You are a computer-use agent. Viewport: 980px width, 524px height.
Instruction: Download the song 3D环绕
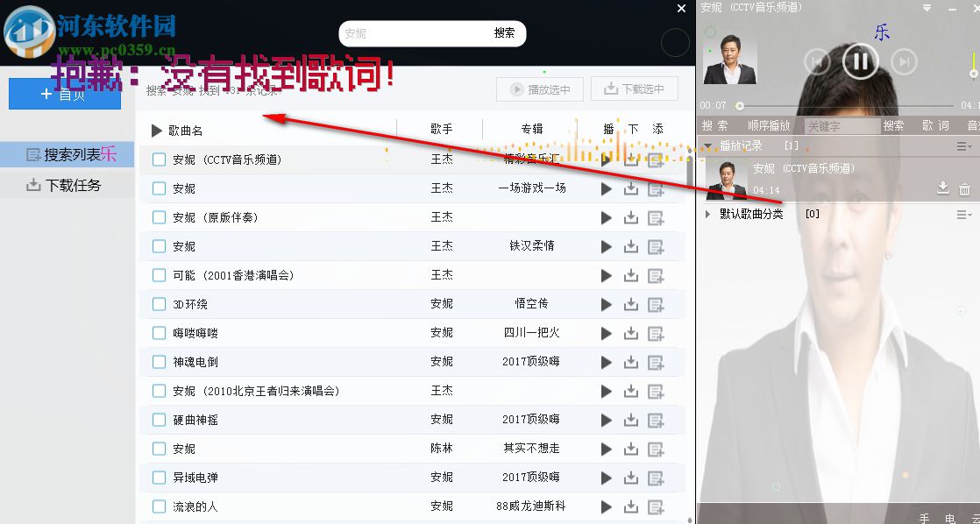[x=631, y=303]
